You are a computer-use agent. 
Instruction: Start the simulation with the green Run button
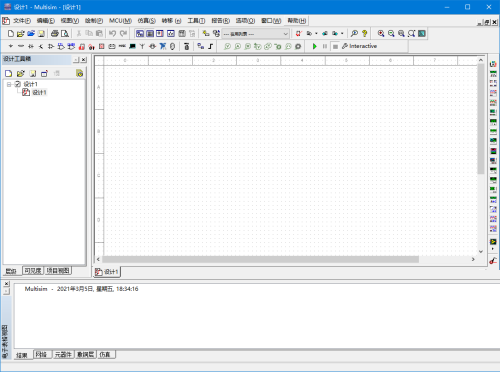(x=314, y=46)
